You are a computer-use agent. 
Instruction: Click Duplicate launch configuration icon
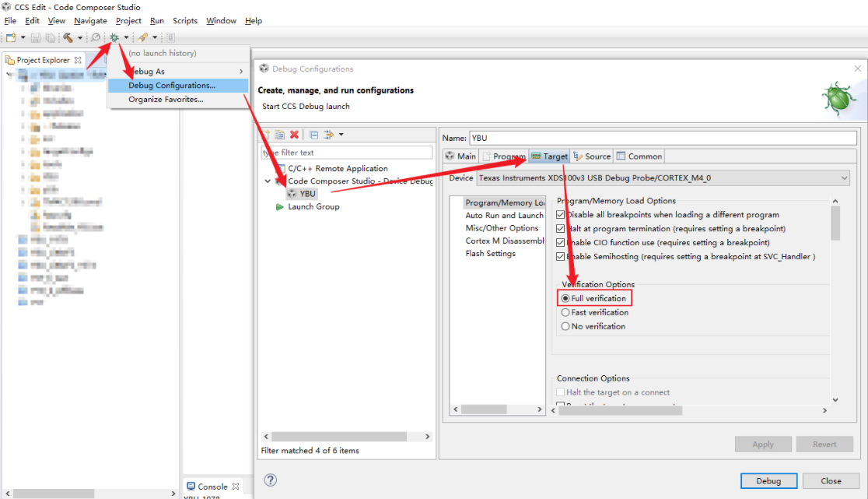[x=280, y=135]
